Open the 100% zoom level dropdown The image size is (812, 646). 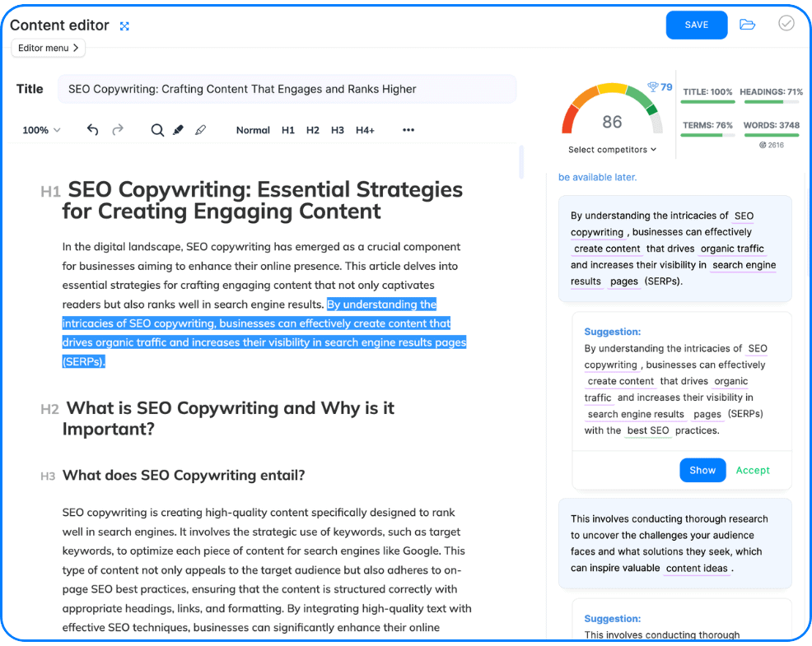(x=40, y=129)
